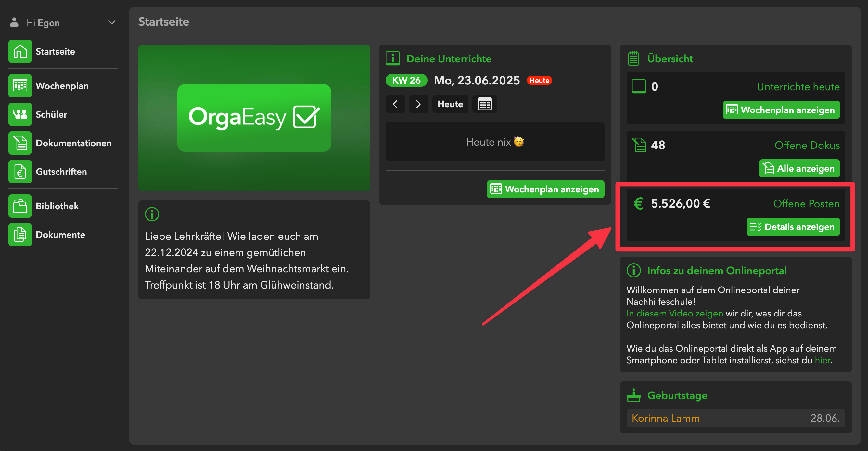Click the red Heute badge next to date
This screenshot has width=868, height=451.
[539, 80]
